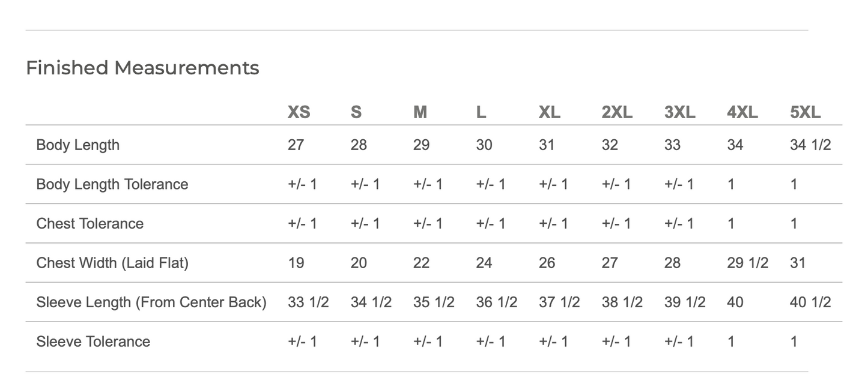This screenshot has width=868, height=387.
Task: Select the Body Length row label
Action: point(78,145)
